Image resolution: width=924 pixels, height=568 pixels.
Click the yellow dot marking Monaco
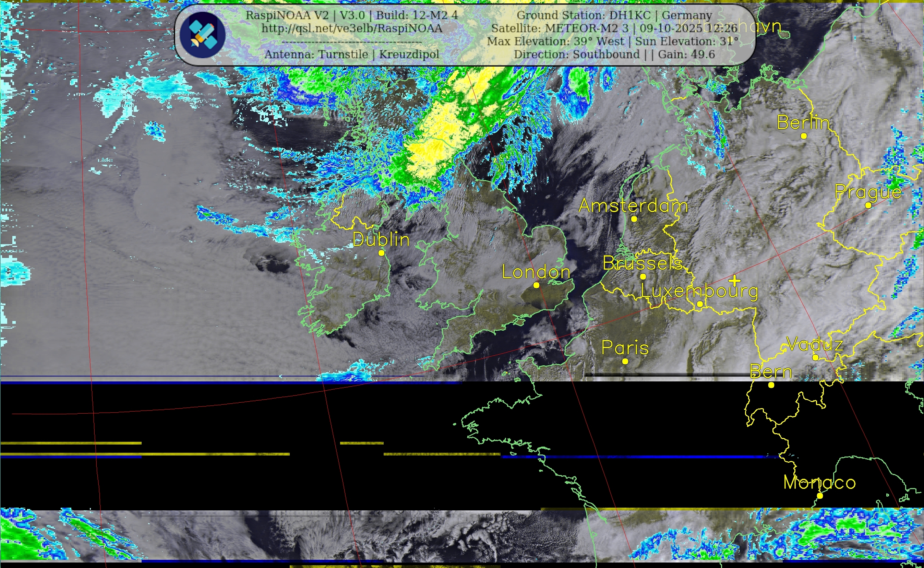(x=820, y=496)
